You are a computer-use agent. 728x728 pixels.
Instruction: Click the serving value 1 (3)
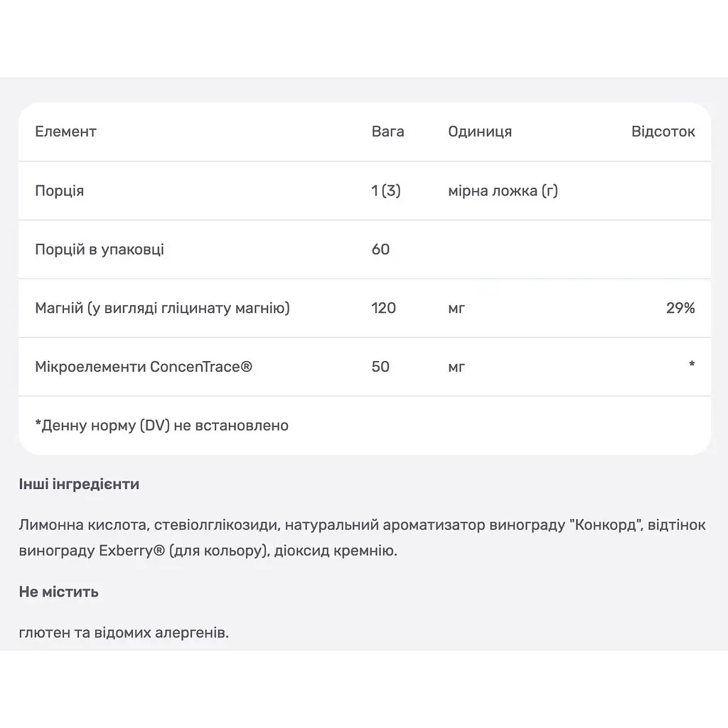click(x=386, y=191)
